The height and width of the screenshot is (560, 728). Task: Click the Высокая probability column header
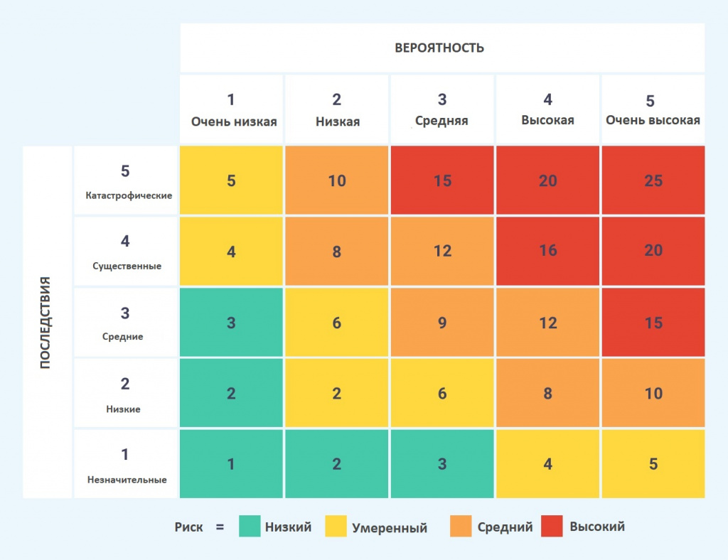tap(547, 109)
